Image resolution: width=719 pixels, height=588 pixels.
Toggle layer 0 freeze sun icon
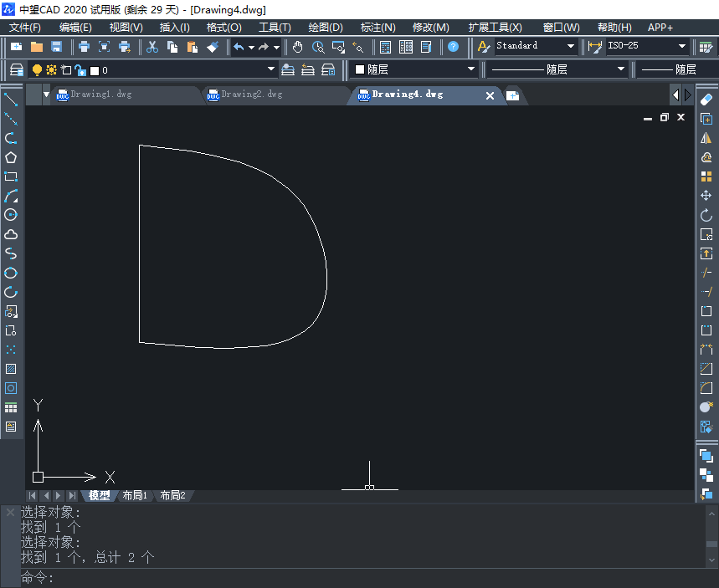click(x=51, y=70)
